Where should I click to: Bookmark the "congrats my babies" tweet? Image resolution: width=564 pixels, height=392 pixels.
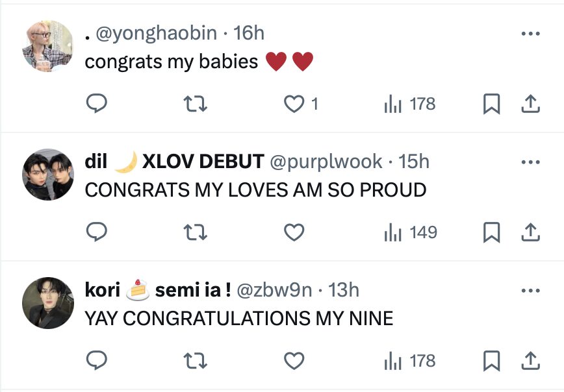[x=492, y=104]
